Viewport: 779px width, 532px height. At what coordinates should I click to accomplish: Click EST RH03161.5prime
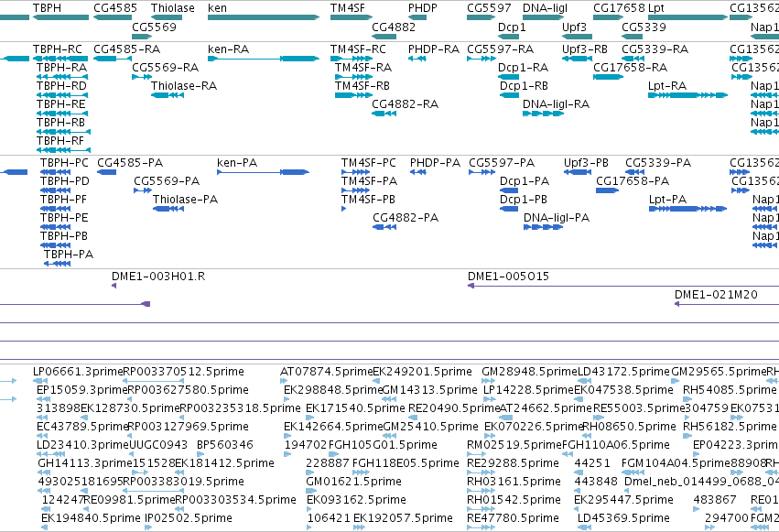pyautogui.click(x=514, y=482)
